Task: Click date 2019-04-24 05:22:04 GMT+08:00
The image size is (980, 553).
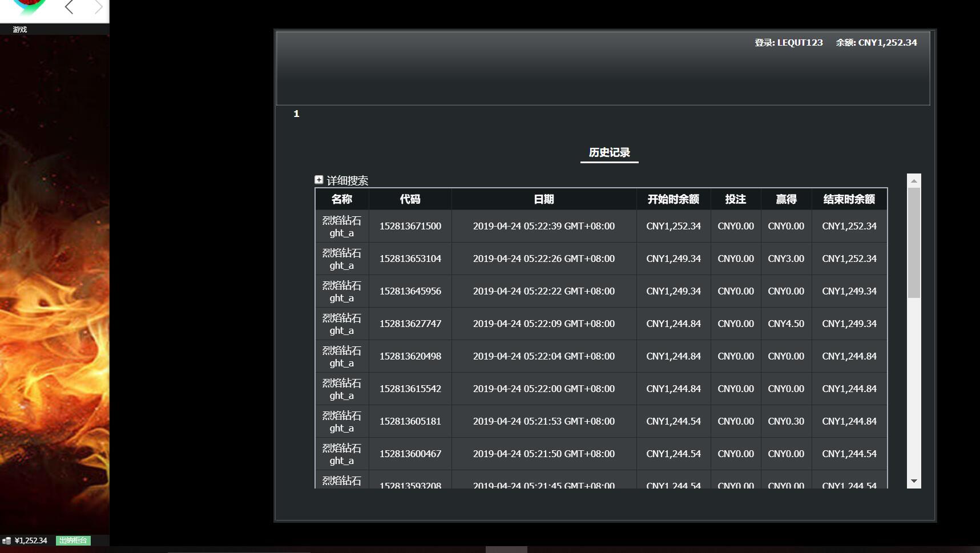Action: point(544,356)
